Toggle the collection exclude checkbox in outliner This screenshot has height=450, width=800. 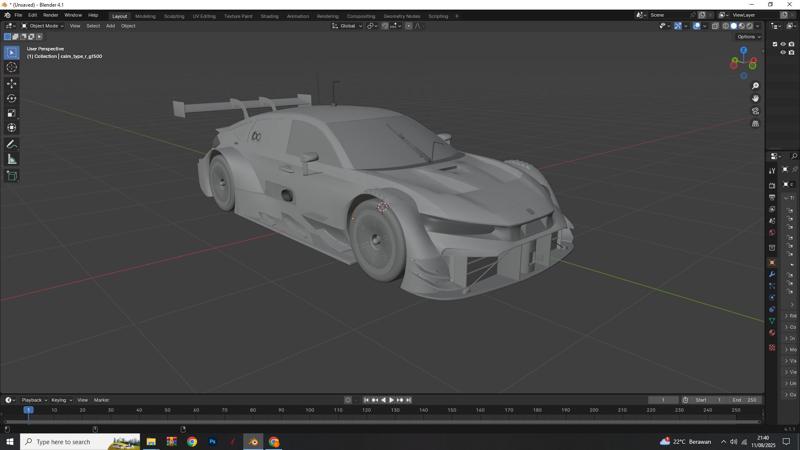775,44
